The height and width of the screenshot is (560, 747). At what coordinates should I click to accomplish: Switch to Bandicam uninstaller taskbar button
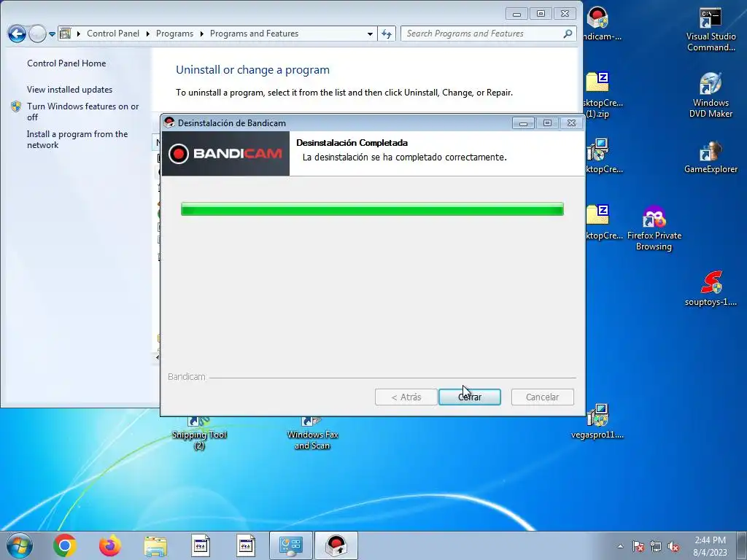pos(336,545)
